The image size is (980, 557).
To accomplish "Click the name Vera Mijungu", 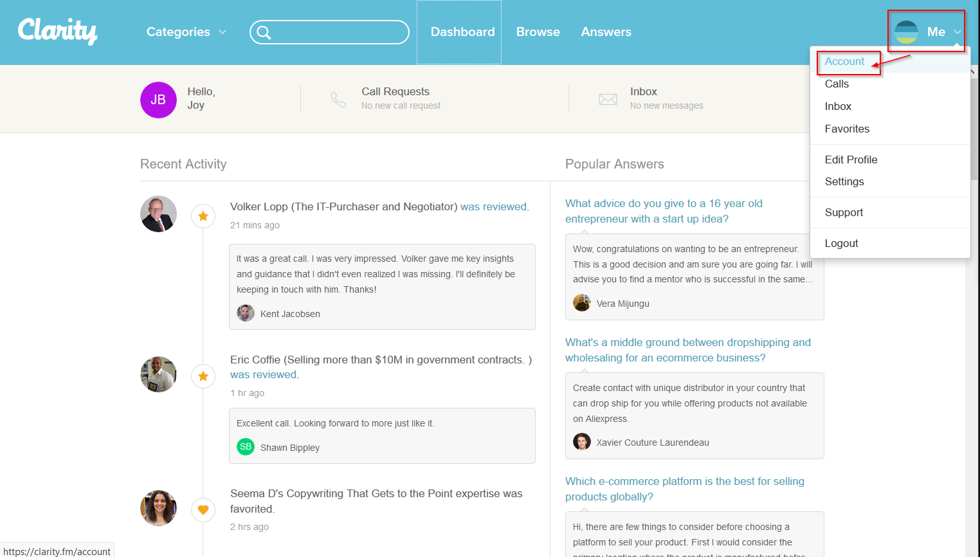I will [623, 304].
